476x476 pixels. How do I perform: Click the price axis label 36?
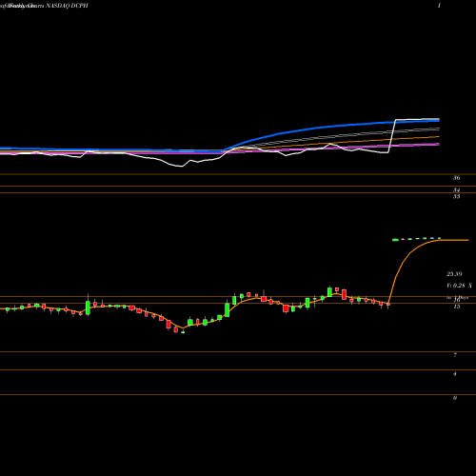[456, 178]
